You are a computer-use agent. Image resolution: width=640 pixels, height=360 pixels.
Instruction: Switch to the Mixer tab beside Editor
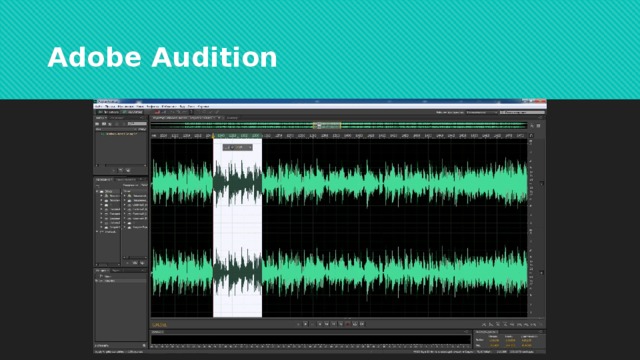(232, 118)
